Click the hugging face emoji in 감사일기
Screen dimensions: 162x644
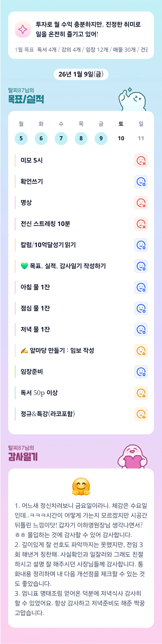coord(81,487)
